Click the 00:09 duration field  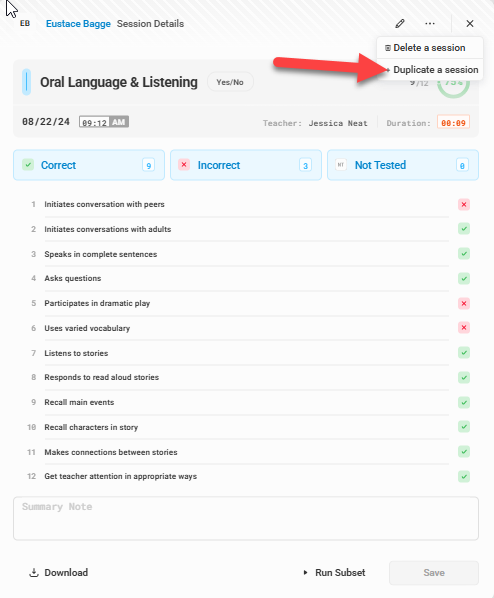pyautogui.click(x=453, y=123)
